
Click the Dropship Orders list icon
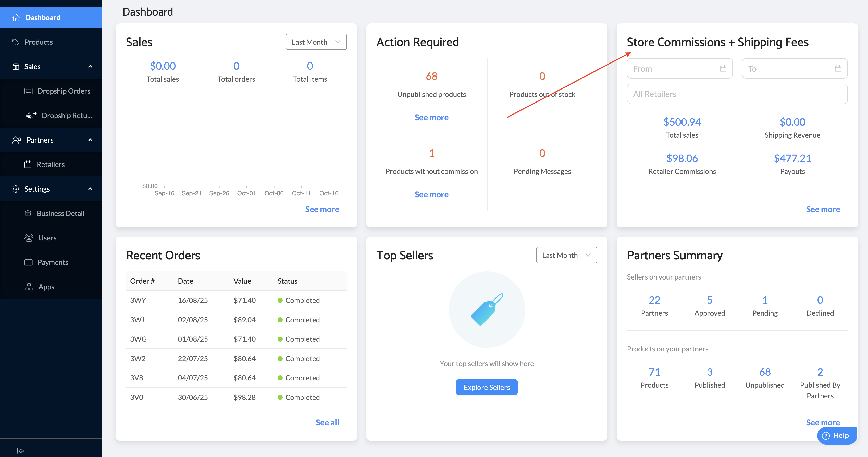[29, 91]
